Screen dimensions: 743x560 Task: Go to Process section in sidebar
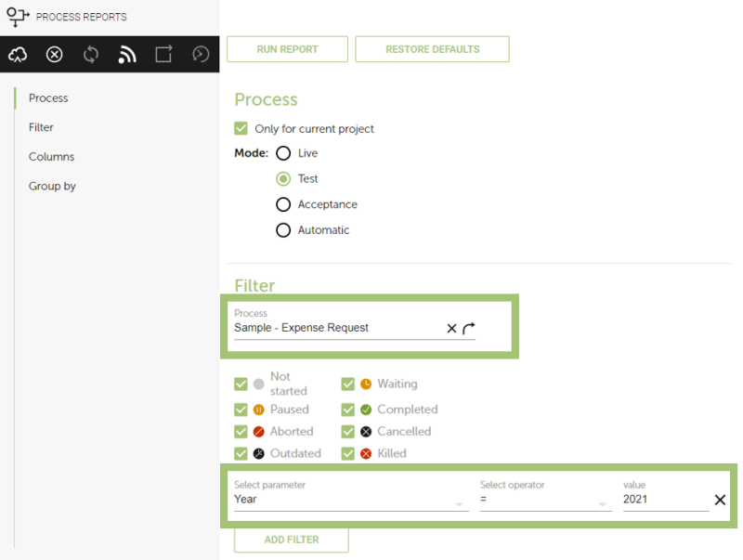pos(48,98)
